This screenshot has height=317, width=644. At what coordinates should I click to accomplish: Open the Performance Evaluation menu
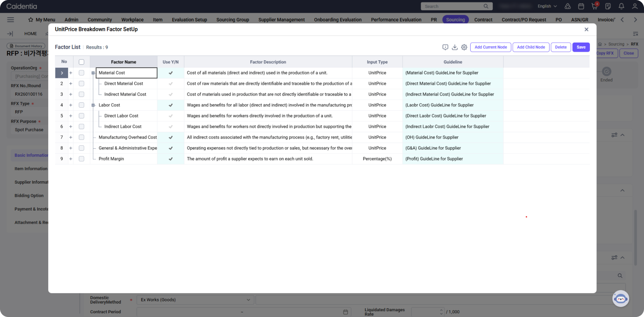[396, 20]
